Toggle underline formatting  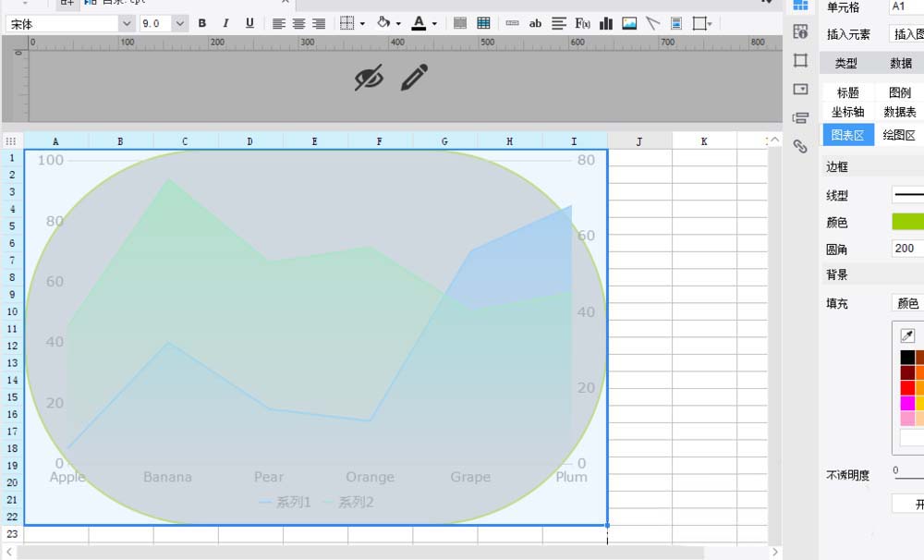(x=249, y=23)
